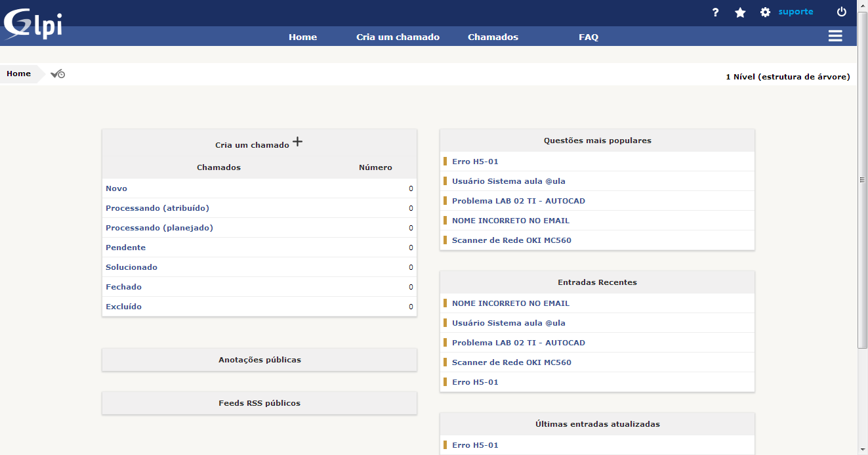Open the hamburger menu icon

click(x=835, y=36)
